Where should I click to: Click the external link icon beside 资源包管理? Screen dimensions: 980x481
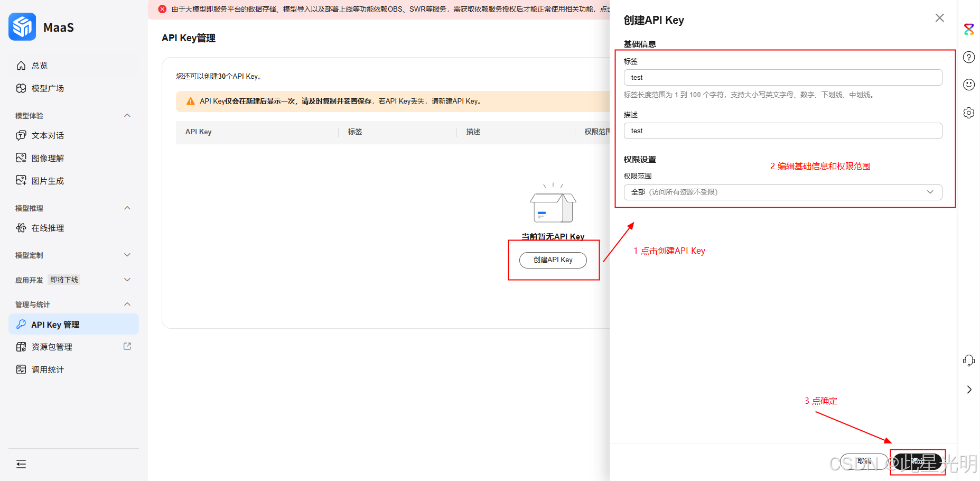pyautogui.click(x=127, y=346)
